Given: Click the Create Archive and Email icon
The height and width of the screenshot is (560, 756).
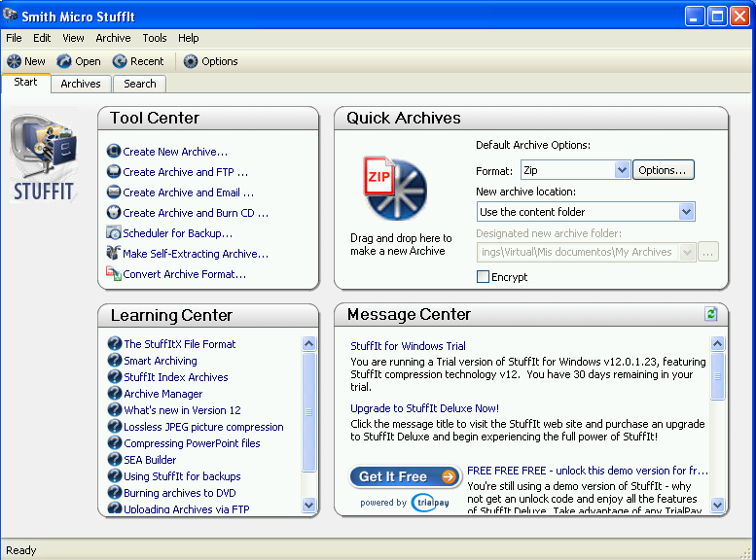Looking at the screenshot, I should tap(114, 192).
